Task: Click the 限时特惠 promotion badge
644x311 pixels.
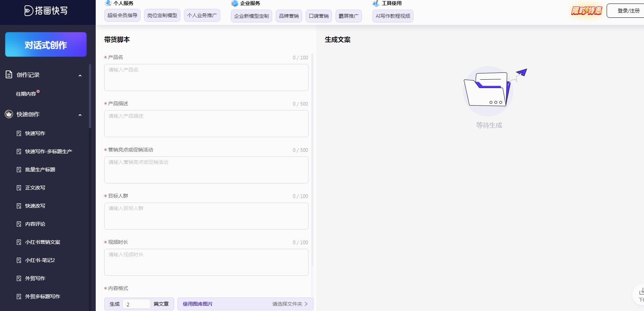Action: pyautogui.click(x=586, y=11)
